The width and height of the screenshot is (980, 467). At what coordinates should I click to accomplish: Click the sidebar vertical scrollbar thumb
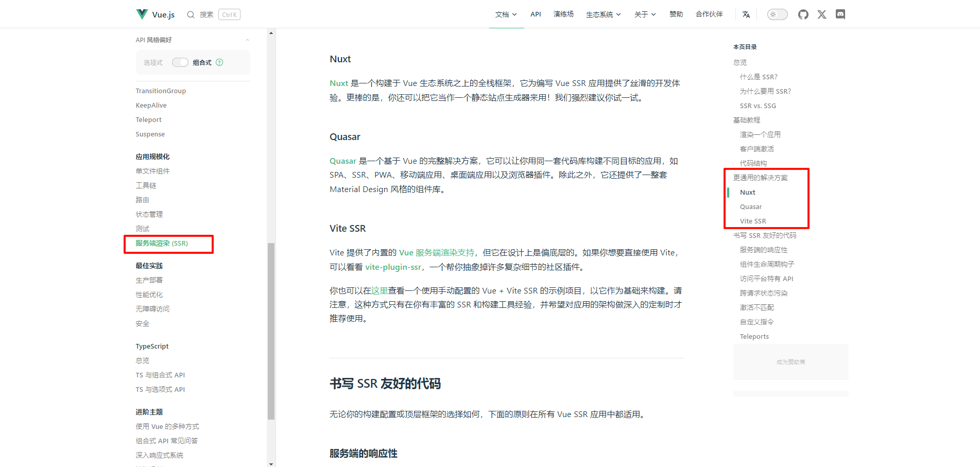[271, 330]
